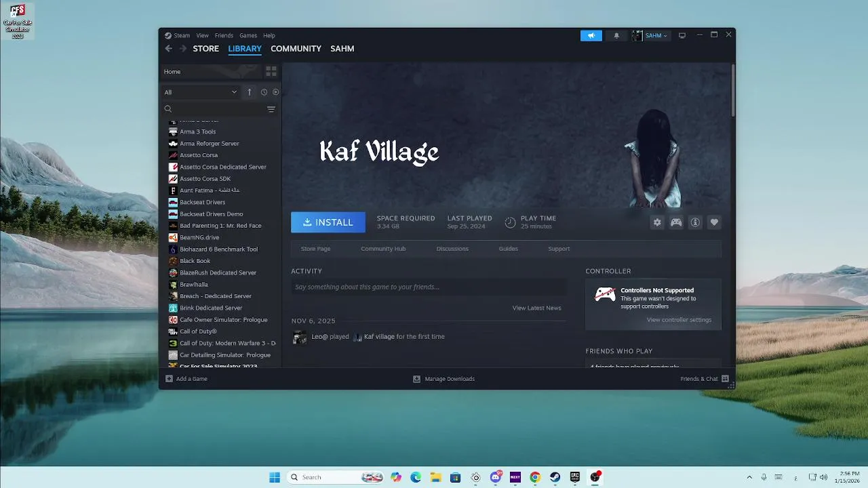Viewport: 868px width, 488px height.
Task: Install Kaf Village
Action: pyautogui.click(x=328, y=222)
